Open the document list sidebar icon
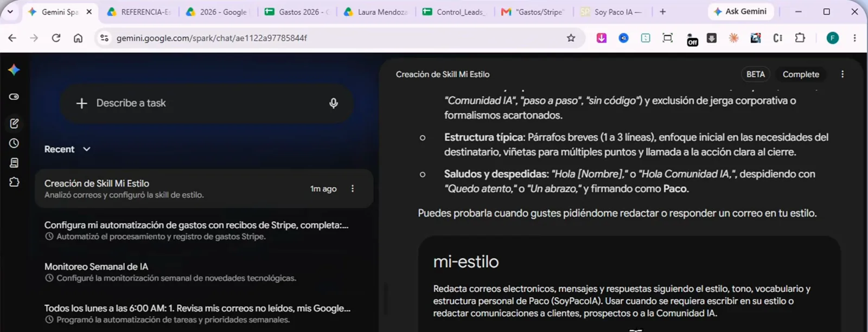 [x=14, y=163]
